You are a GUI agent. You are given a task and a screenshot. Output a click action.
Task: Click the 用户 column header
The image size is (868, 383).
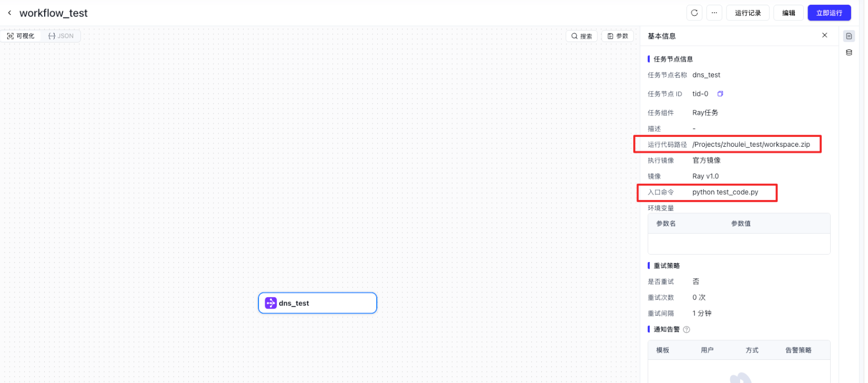[708, 350]
